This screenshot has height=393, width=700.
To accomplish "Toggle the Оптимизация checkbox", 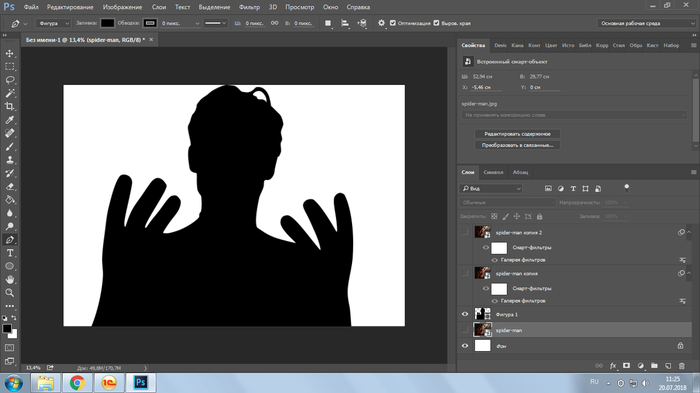I will [x=393, y=23].
